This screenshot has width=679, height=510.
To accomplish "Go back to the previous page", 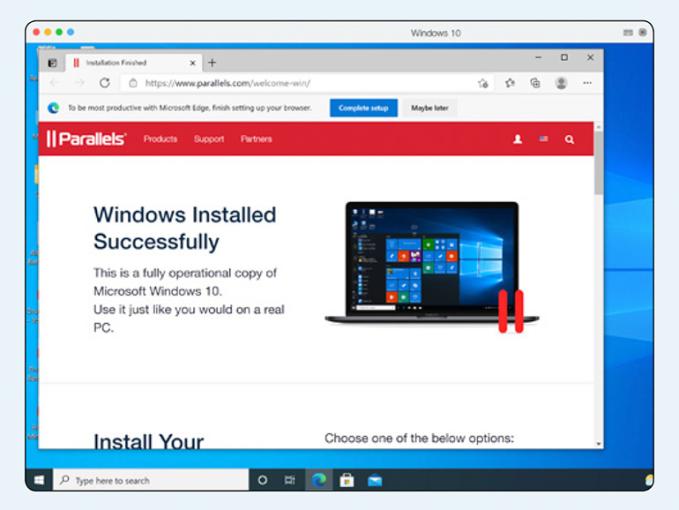I will [55, 83].
